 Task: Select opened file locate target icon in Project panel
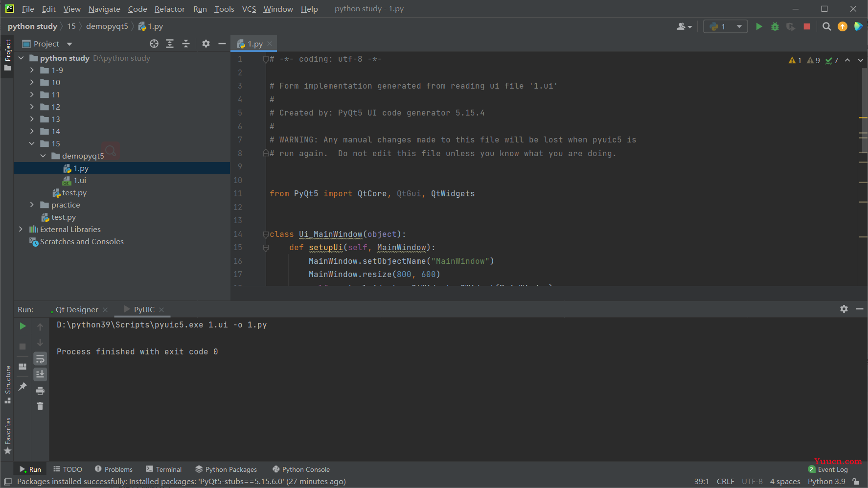point(154,44)
